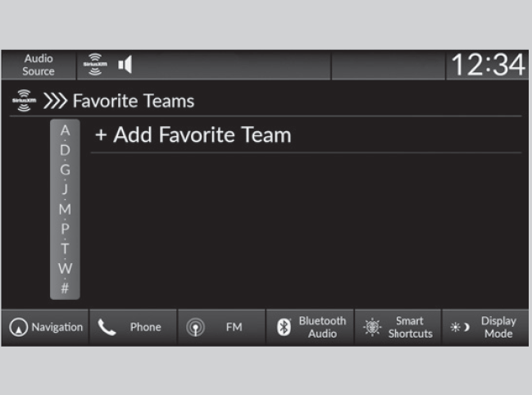Tap the FM radio antenna icon
The width and height of the screenshot is (532, 395).
tap(193, 328)
